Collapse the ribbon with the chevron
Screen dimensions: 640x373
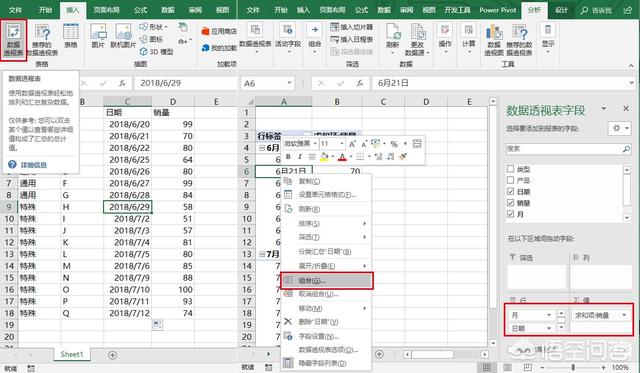(631, 66)
